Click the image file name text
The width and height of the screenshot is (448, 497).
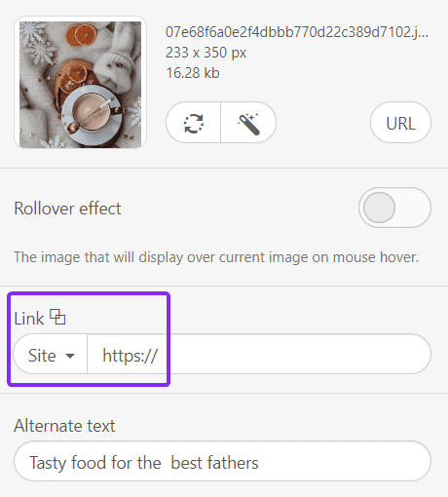(297, 32)
